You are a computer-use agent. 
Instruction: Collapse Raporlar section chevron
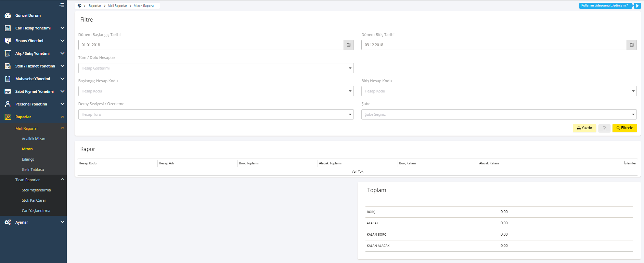pos(62,117)
